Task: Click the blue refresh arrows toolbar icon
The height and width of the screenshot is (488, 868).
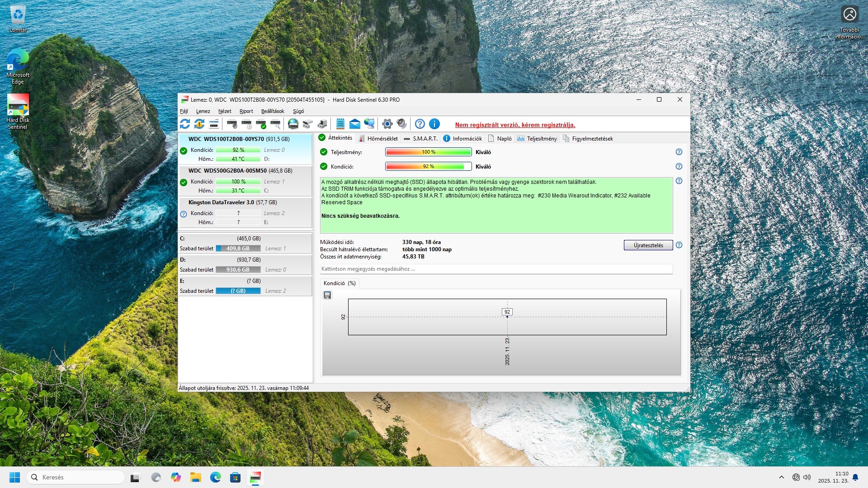Action: tap(184, 124)
